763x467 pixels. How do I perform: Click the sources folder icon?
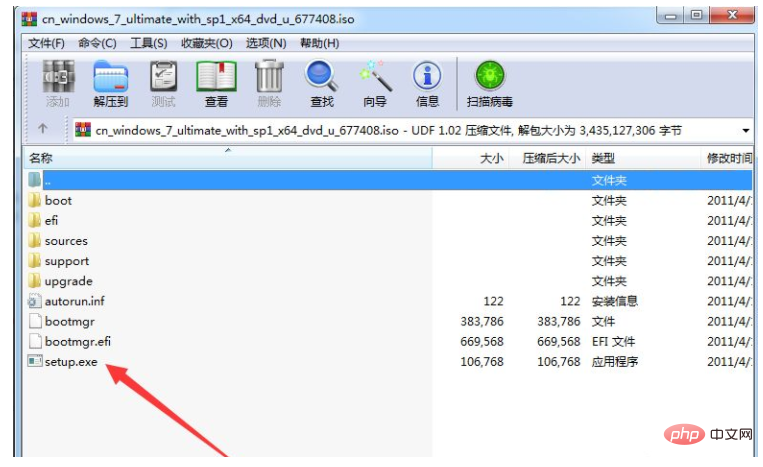pyautogui.click(x=35, y=240)
